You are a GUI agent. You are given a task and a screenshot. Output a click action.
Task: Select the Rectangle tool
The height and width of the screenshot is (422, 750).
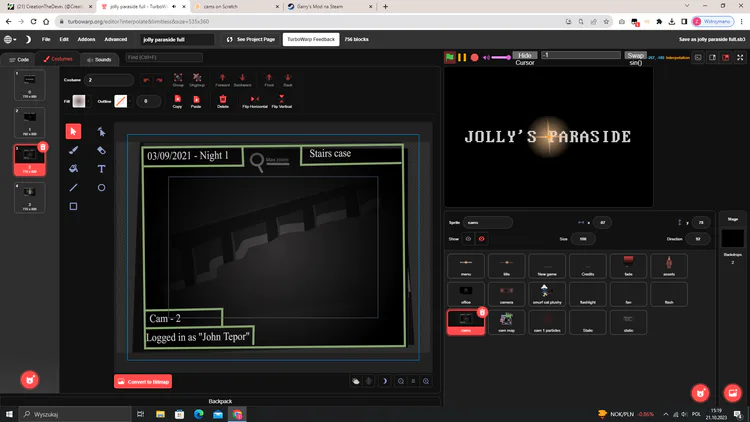click(x=73, y=206)
